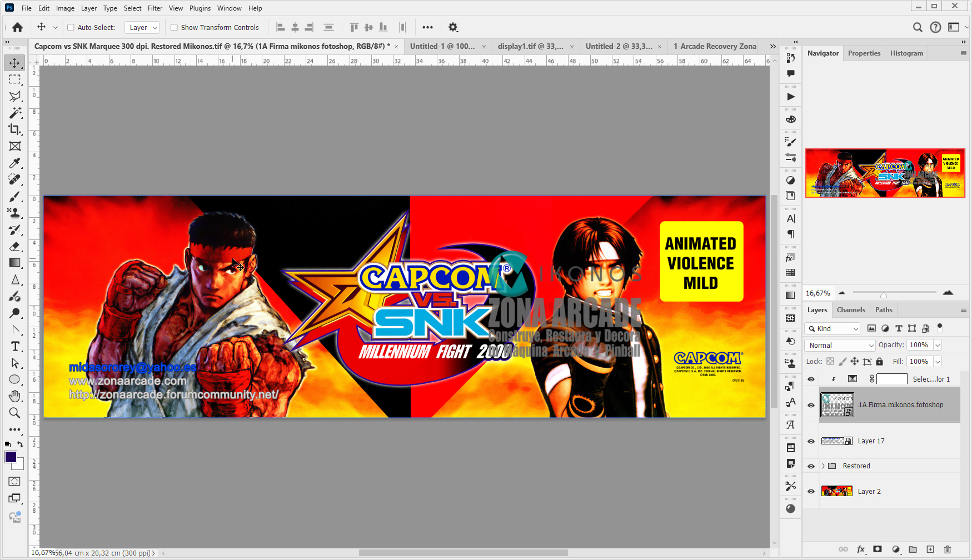Open the options bar settings gear
Screen dimensions: 972x560
pos(453,27)
